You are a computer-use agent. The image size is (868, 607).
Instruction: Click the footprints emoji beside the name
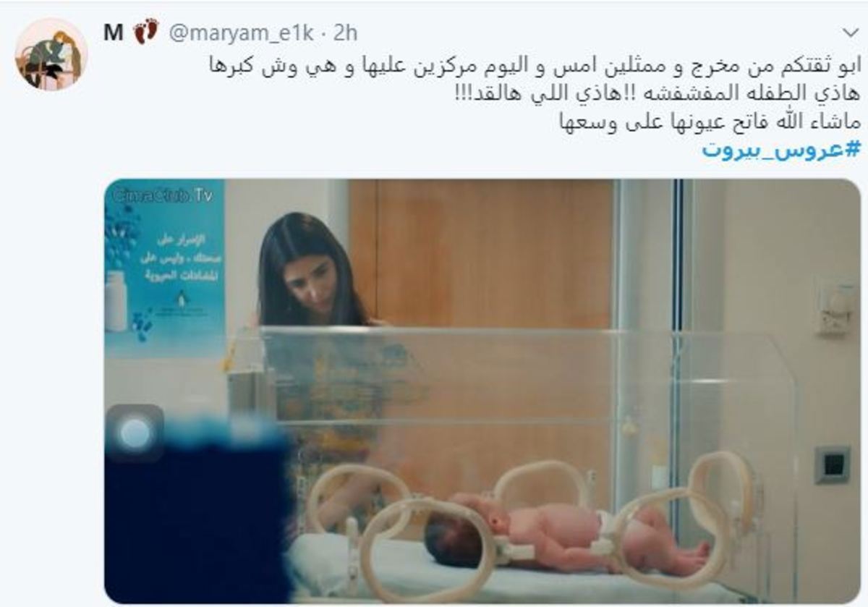145,32
